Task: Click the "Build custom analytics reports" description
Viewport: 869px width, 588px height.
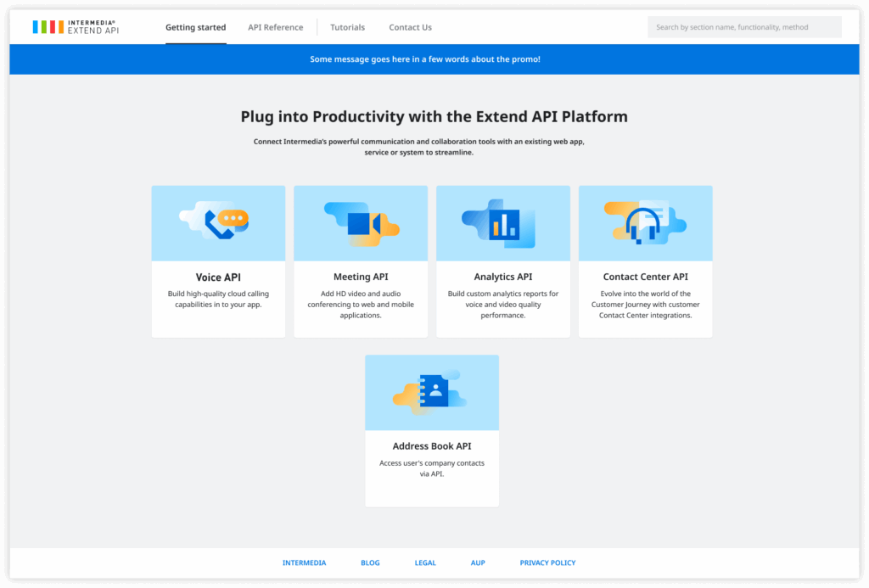Action: point(503,305)
